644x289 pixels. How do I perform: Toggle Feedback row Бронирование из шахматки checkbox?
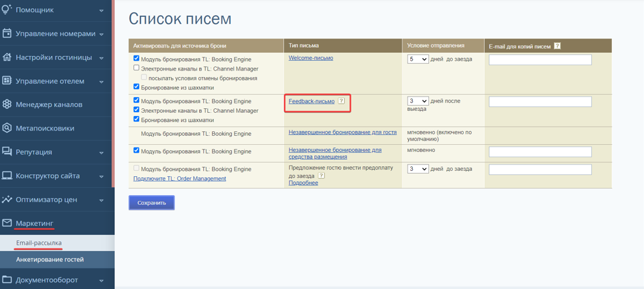[x=137, y=119]
